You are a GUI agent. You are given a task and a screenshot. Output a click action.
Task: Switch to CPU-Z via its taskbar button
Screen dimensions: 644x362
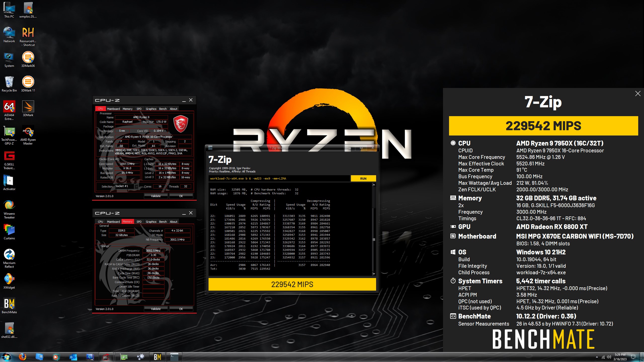pos(106,357)
